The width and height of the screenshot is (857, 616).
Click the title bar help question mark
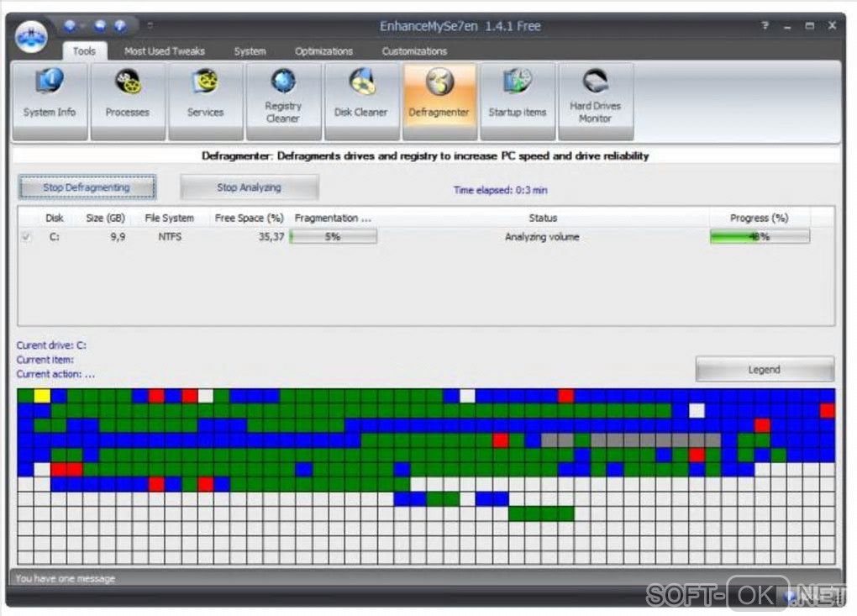click(x=765, y=25)
